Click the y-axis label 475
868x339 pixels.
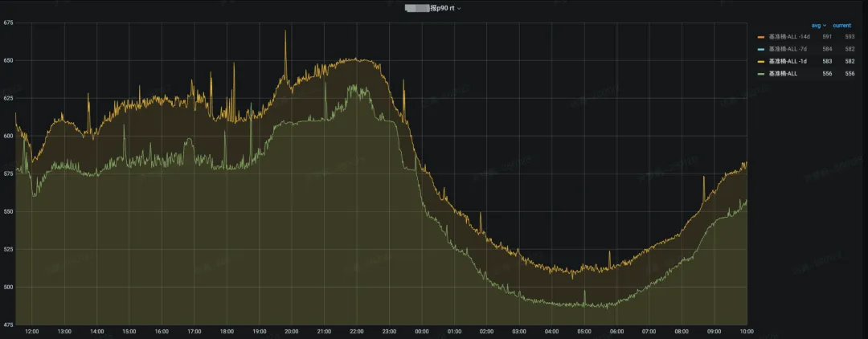click(8, 325)
